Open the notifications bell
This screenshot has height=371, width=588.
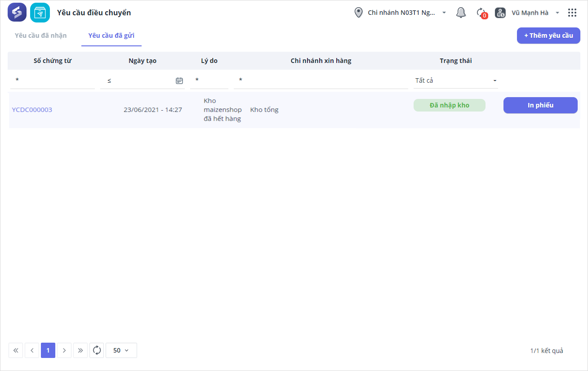(461, 13)
